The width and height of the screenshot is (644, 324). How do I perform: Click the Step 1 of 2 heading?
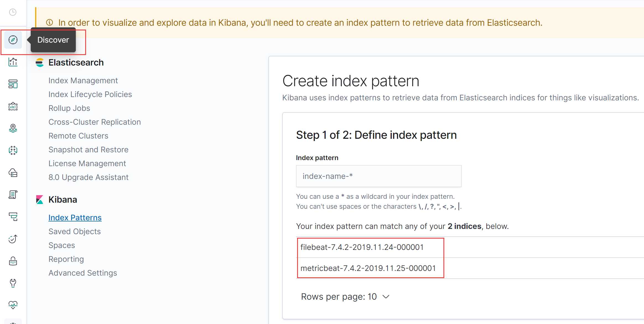coord(376,135)
